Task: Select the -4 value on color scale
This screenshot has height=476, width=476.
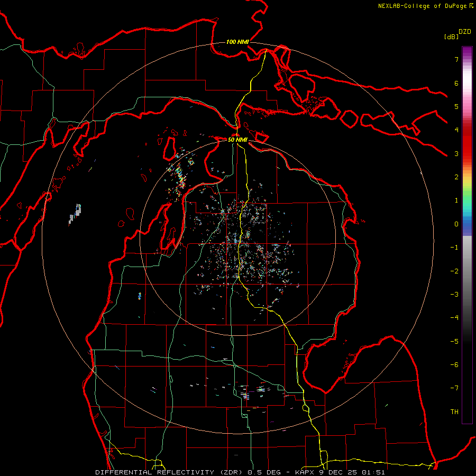Action: tap(454, 318)
